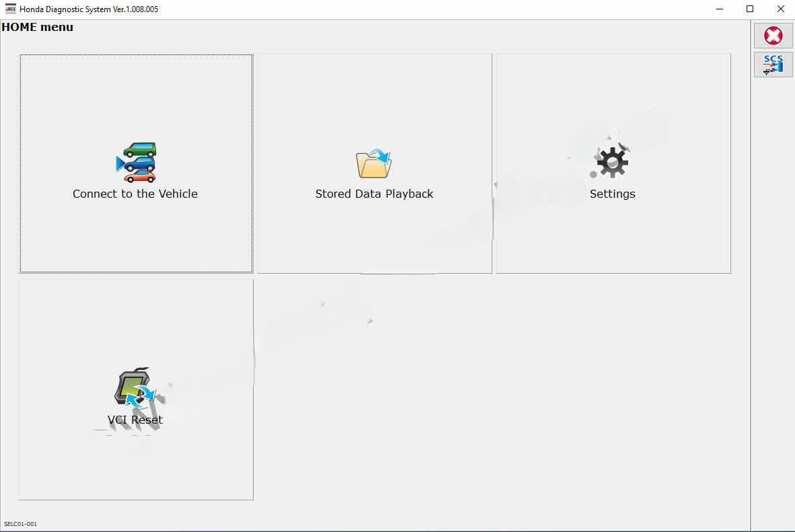
Task: Click the stacked cars vehicle connection icon
Action: [137, 163]
